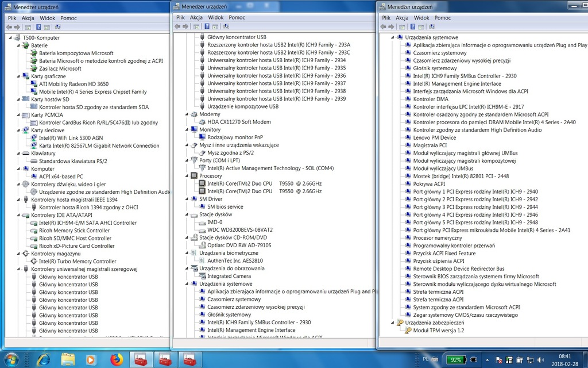Collapse the Procesory category in middle window
The height and width of the screenshot is (368, 588).
point(187,176)
